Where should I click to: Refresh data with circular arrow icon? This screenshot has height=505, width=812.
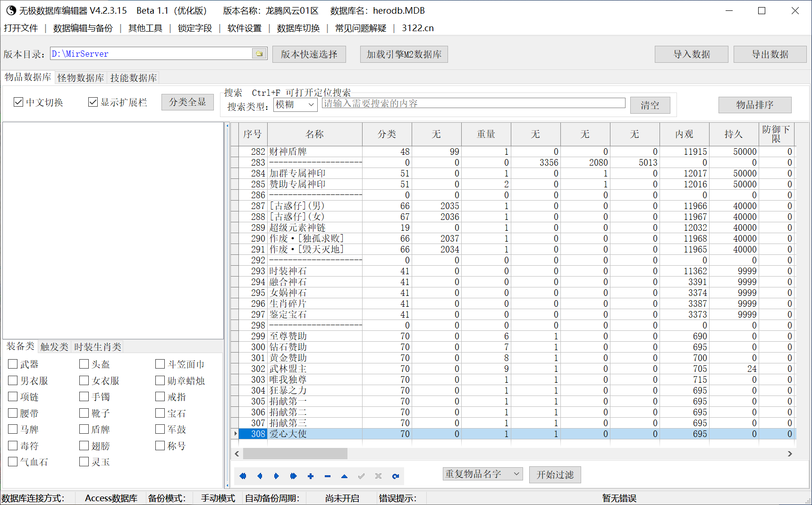click(396, 476)
